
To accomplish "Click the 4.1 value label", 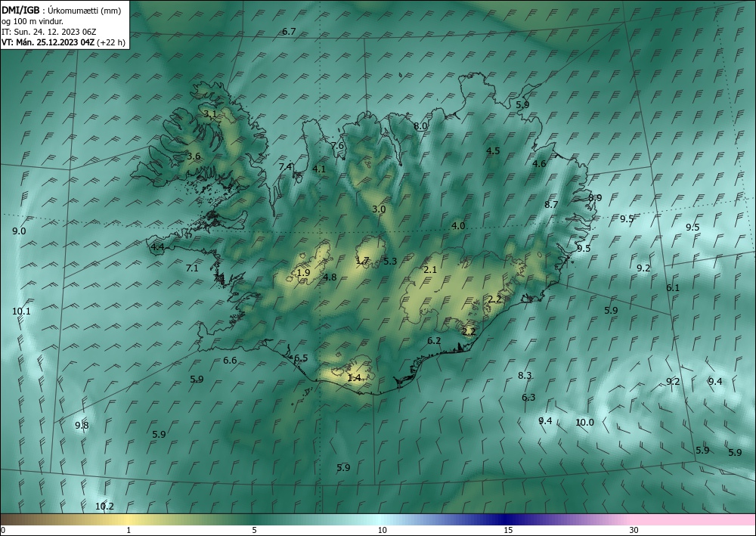I will click(319, 169).
